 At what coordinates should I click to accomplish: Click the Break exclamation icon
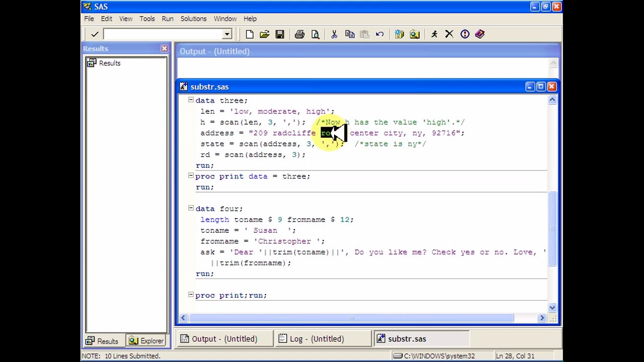tap(464, 34)
